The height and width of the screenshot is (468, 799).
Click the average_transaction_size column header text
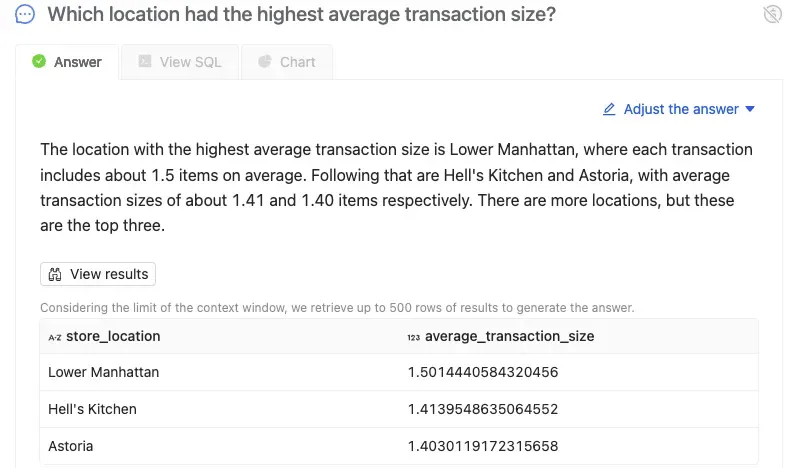[509, 336]
